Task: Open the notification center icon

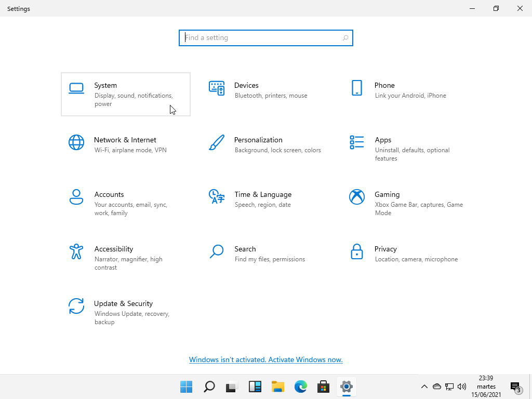Action: (x=516, y=387)
